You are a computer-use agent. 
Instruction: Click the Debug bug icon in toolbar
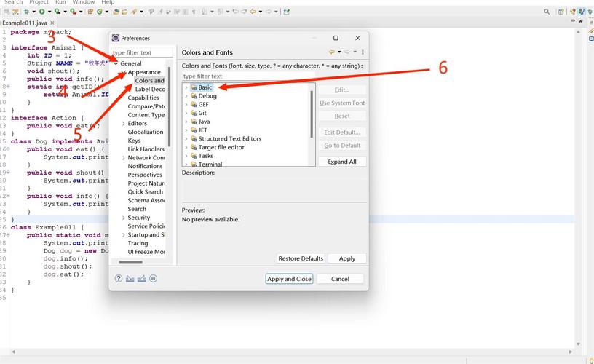click(x=26, y=12)
